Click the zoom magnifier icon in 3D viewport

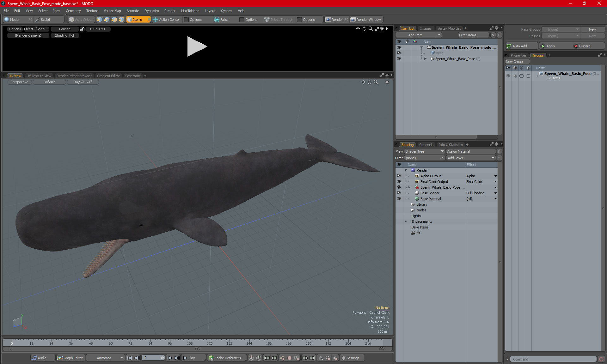[376, 82]
